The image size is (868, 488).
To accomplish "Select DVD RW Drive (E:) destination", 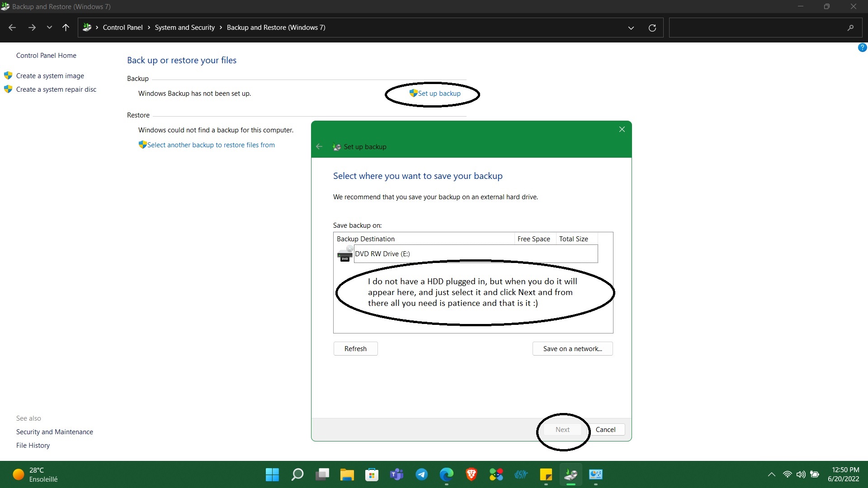I will tap(382, 254).
